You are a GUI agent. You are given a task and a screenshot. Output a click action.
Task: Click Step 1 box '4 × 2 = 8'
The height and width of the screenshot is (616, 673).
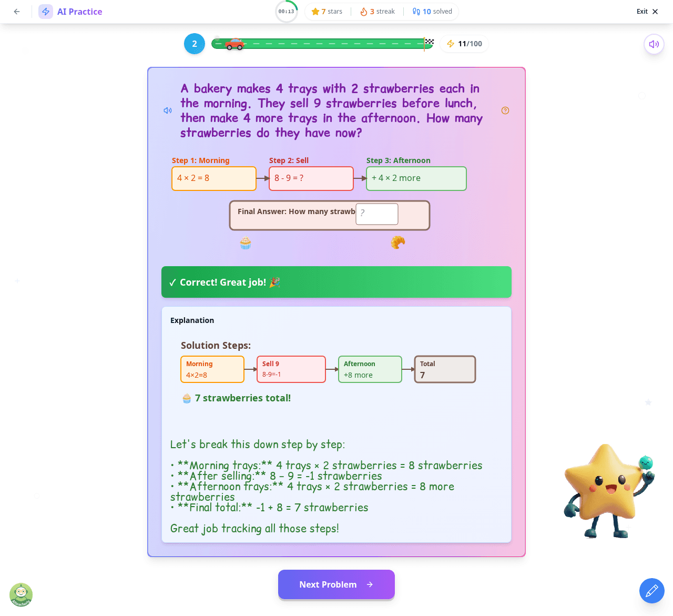pos(214,178)
